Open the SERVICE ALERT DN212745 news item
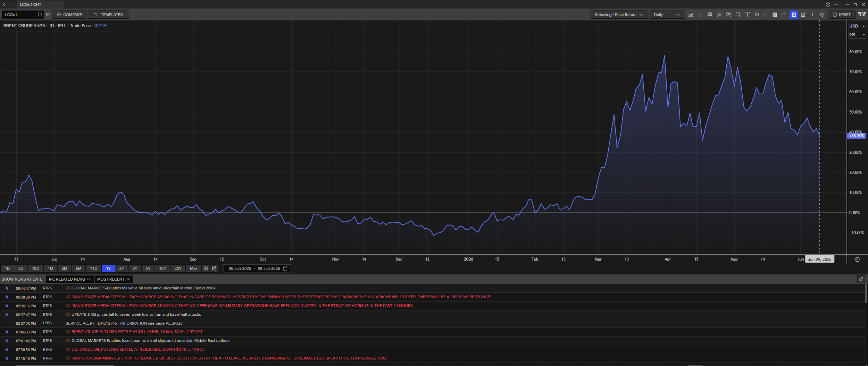 point(124,323)
